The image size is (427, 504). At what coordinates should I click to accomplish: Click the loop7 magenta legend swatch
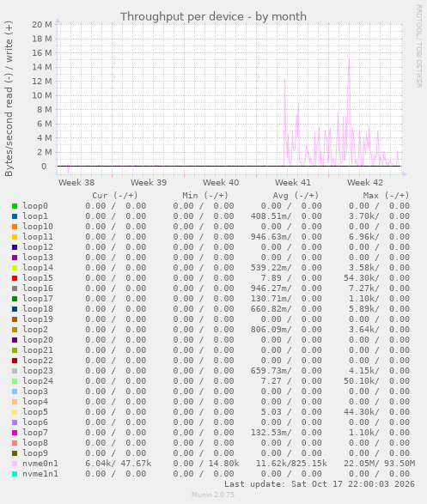pyautogui.click(x=15, y=433)
